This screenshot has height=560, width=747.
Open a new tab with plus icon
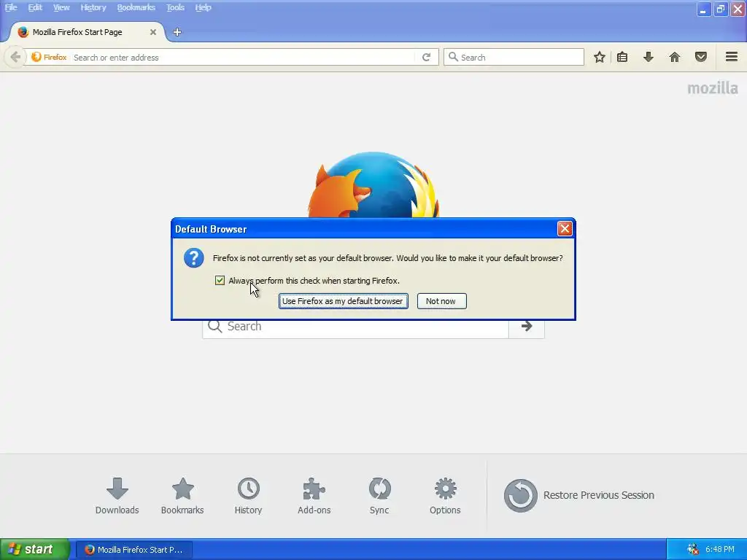pyautogui.click(x=177, y=32)
